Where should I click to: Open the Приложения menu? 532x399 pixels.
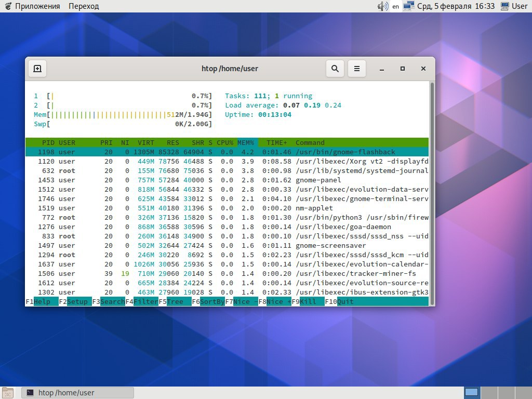(37, 6)
